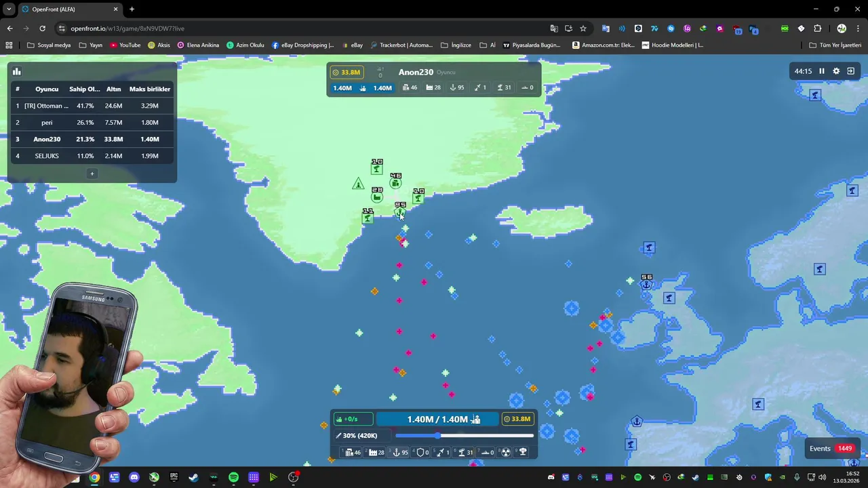Select City build slot 1 in bottom bar
The width and height of the screenshot is (868, 488).
coord(352,452)
